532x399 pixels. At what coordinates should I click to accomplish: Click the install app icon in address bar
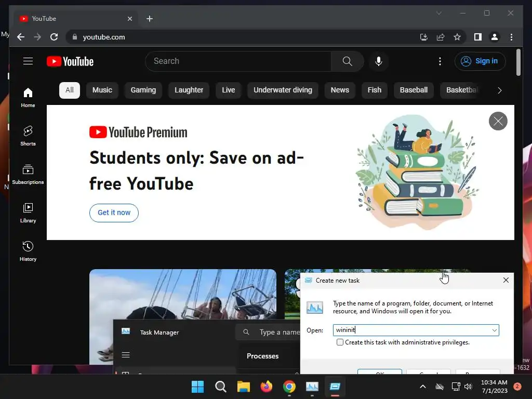coord(424,37)
